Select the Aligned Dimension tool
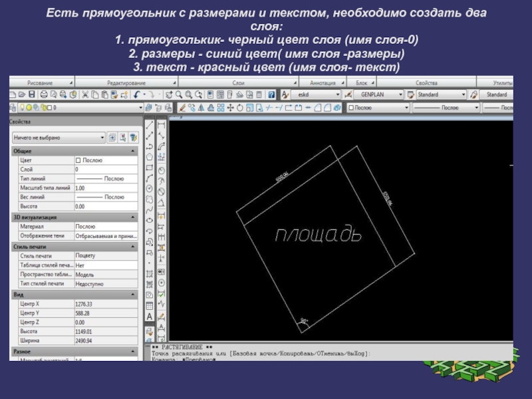 (162, 136)
